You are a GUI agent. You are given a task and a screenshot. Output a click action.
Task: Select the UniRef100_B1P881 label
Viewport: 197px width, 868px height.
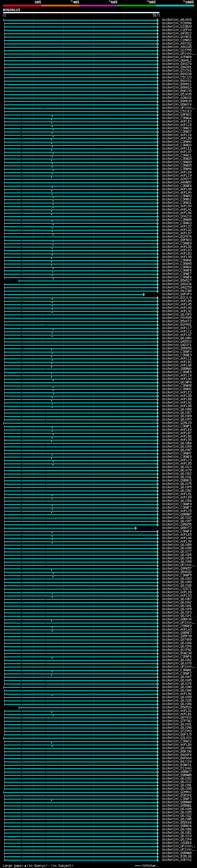177,325
